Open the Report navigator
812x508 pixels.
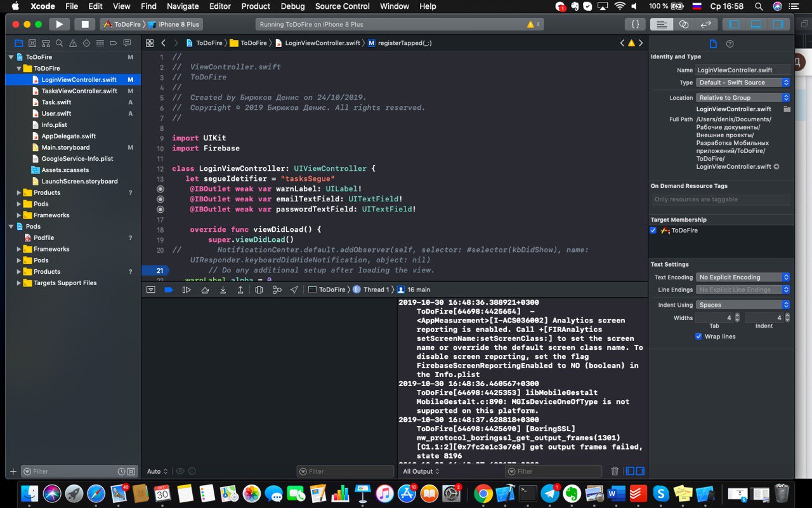pos(128,43)
